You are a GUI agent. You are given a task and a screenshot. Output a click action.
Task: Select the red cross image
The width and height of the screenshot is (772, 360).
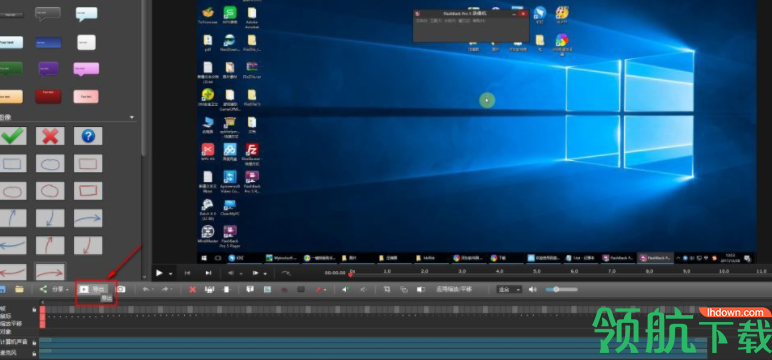pos(50,136)
